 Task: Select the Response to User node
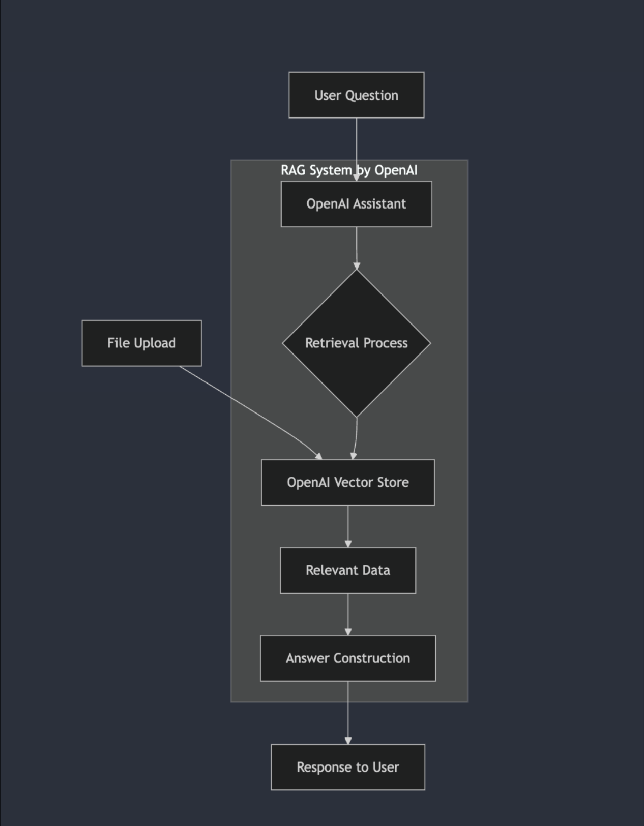pyautogui.click(x=348, y=767)
